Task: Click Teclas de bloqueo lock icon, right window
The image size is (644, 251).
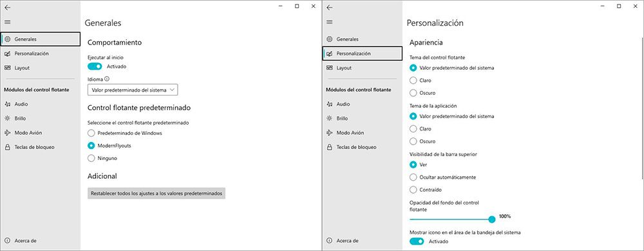Action: (329, 147)
